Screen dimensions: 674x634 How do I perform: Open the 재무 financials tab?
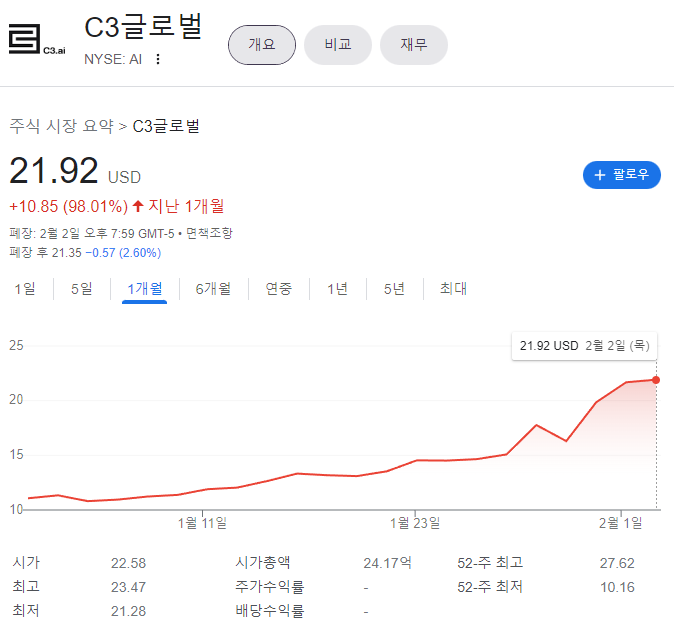click(x=414, y=45)
